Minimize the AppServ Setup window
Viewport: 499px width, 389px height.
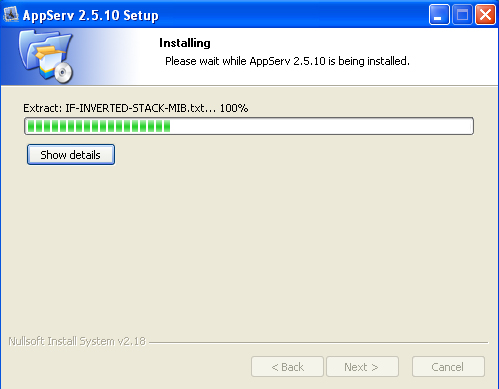click(439, 15)
